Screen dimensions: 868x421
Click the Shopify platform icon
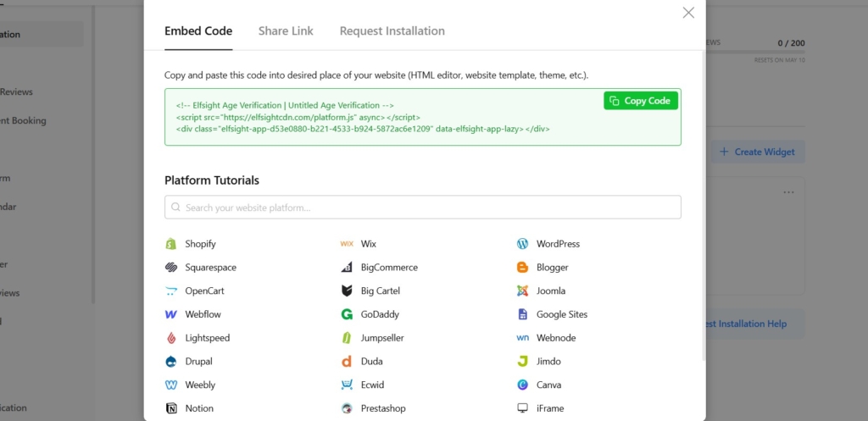pyautogui.click(x=170, y=244)
